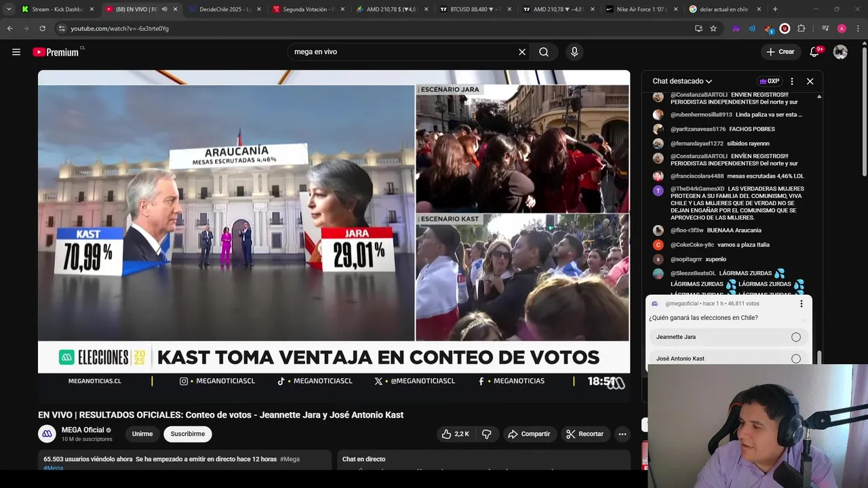Click the address bar URL field
The width and height of the screenshot is (868, 488).
click(x=373, y=28)
